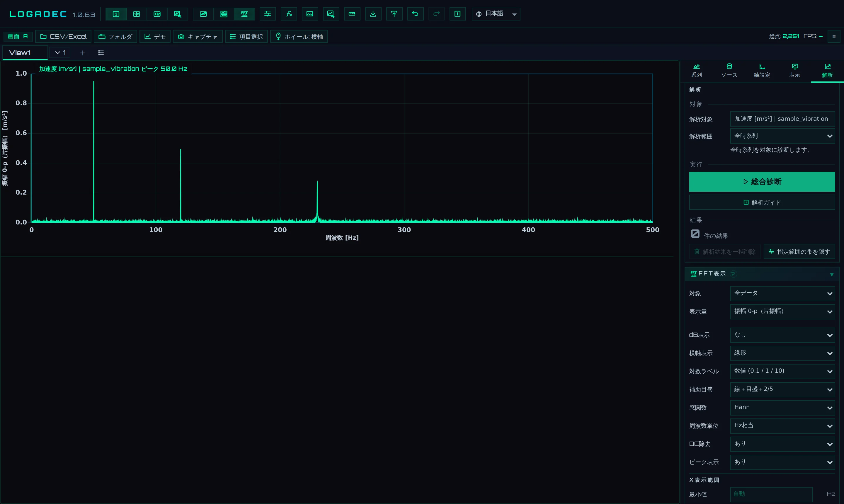Screen dimensions: 844x504
Task: Switch to single-screen layout icon
Action: pos(116,14)
